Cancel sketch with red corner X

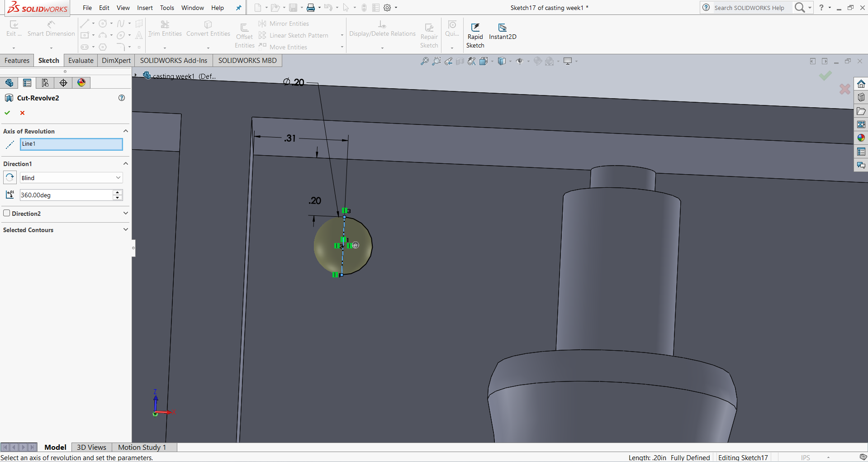(844, 89)
